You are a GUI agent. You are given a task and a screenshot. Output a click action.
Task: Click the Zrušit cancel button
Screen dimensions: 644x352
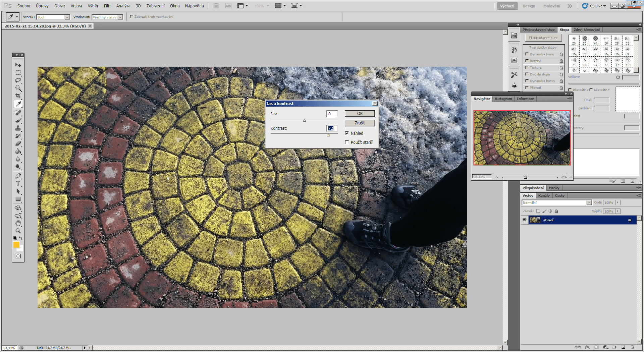360,123
